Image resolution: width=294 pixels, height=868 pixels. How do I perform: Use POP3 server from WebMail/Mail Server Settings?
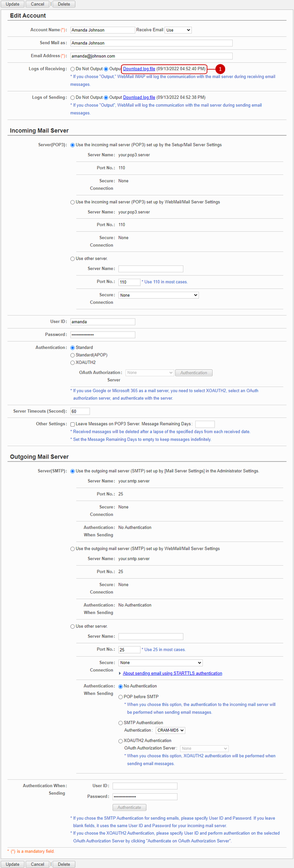click(73, 202)
